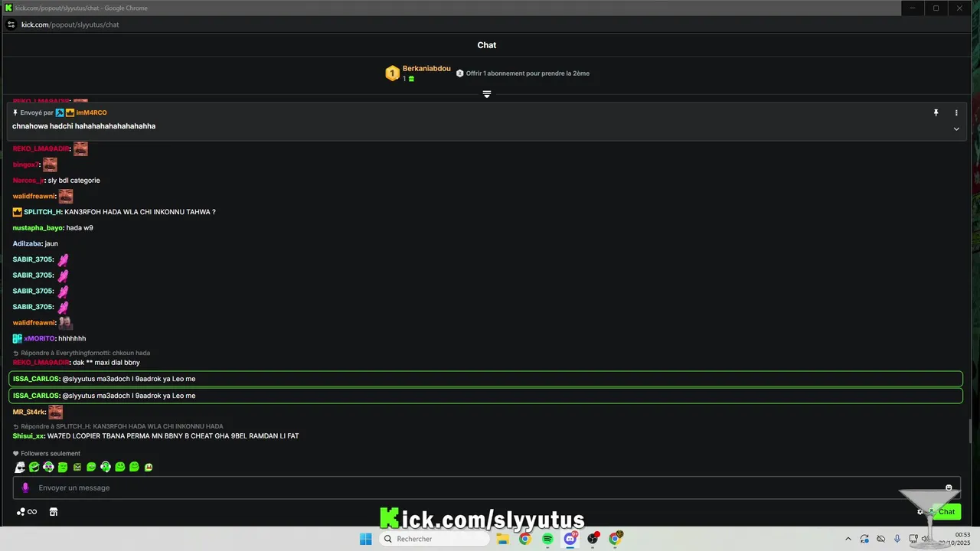Click username Norcos_jr in chat

[x=28, y=181]
